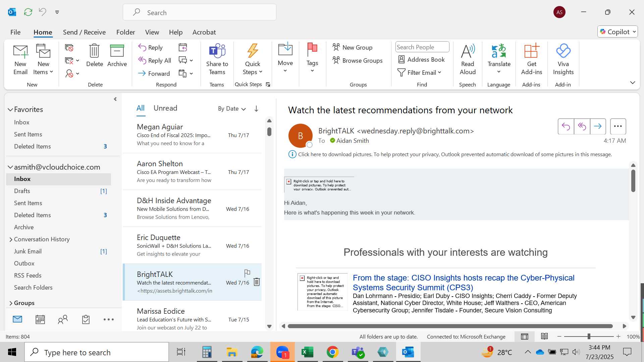Open the Tasks view icon
Viewport: 644px width, 362px height.
(86, 319)
